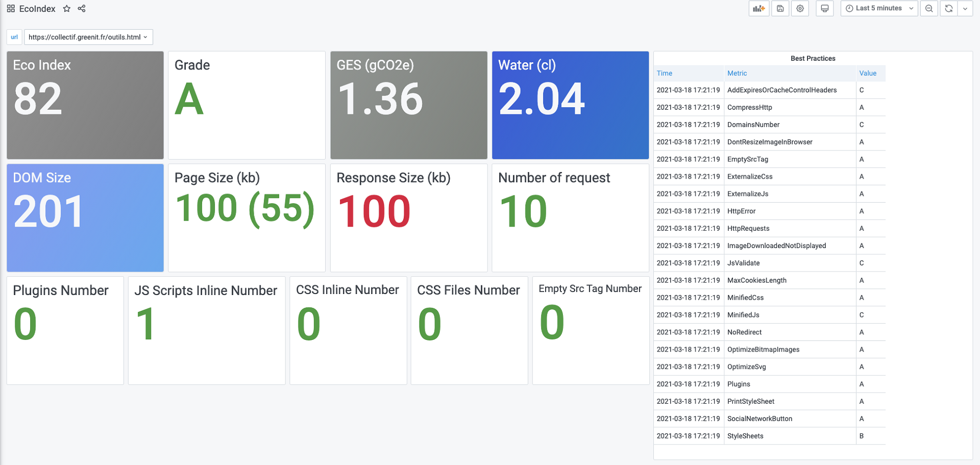The width and height of the screenshot is (980, 465).
Task: Share the EcoIndex dashboard
Action: click(x=82, y=9)
